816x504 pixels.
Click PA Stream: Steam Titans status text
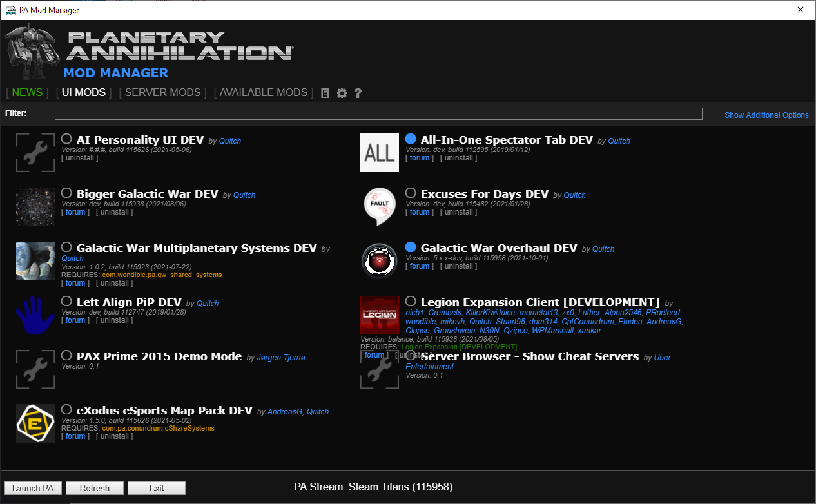point(373,487)
